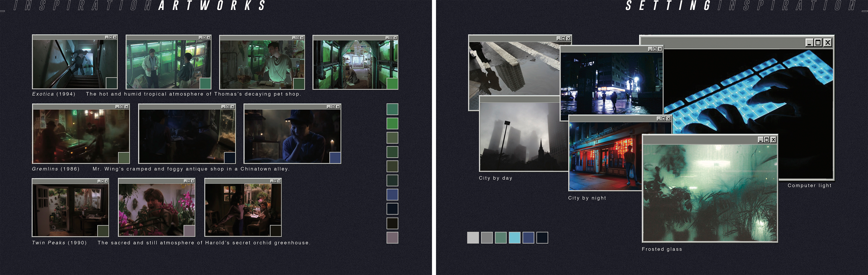The width and height of the screenshot is (868, 275).
Task: Select the red neon storefront photo
Action: pyautogui.click(x=606, y=156)
